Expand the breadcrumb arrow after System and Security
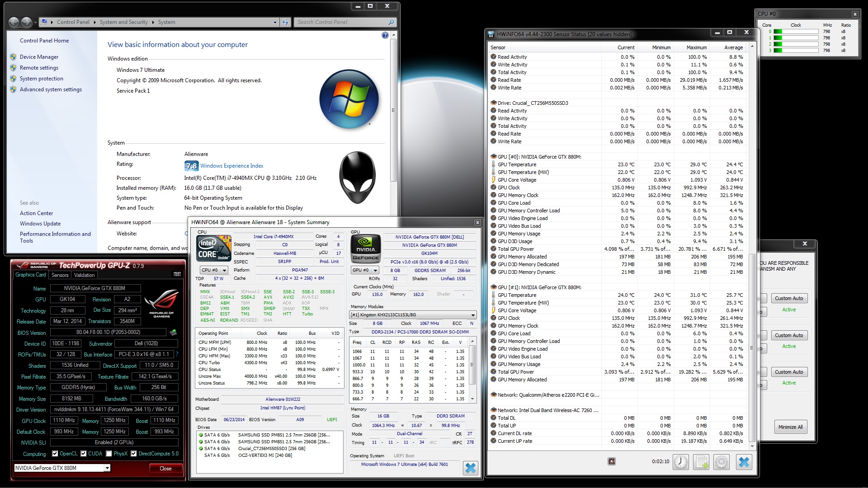 pyautogui.click(x=153, y=22)
